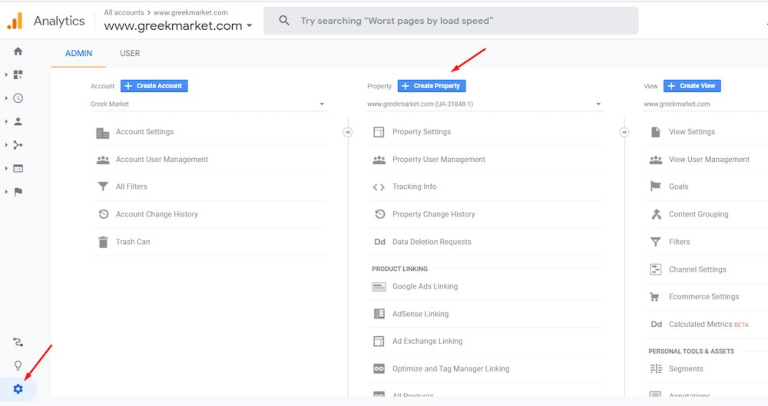This screenshot has height=406, width=768.
Task: Open the Realtime clock icon in sidebar
Action: coord(18,98)
